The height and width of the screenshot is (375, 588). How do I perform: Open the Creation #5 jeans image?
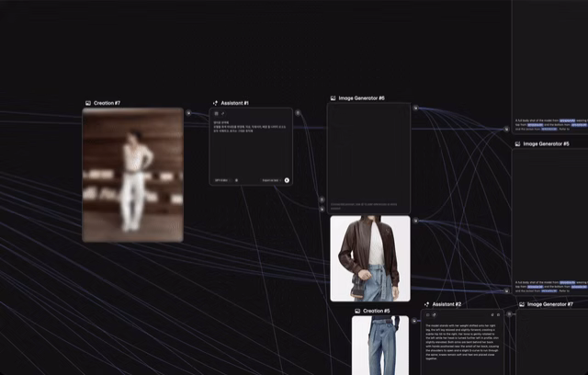pos(380,346)
